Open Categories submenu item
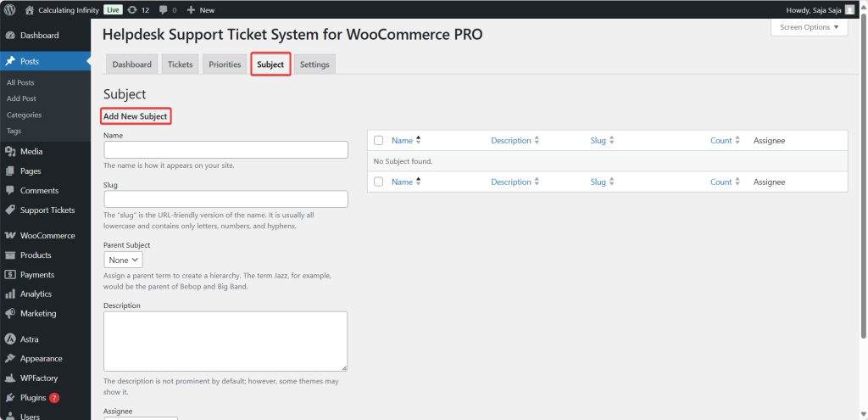The height and width of the screenshot is (420, 868). pos(25,115)
